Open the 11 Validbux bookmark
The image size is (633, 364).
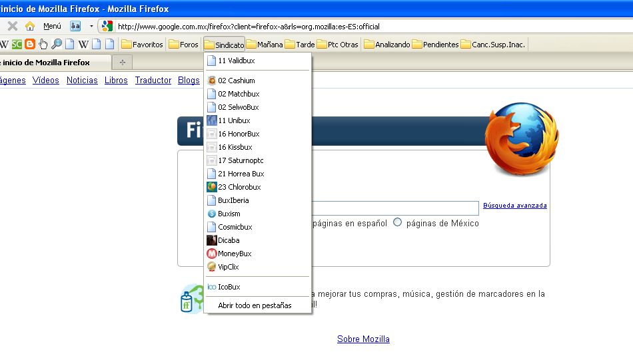point(258,61)
